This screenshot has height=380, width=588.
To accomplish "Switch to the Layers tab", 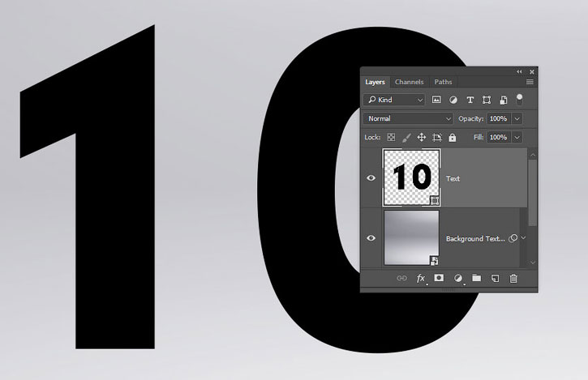I will click(375, 82).
